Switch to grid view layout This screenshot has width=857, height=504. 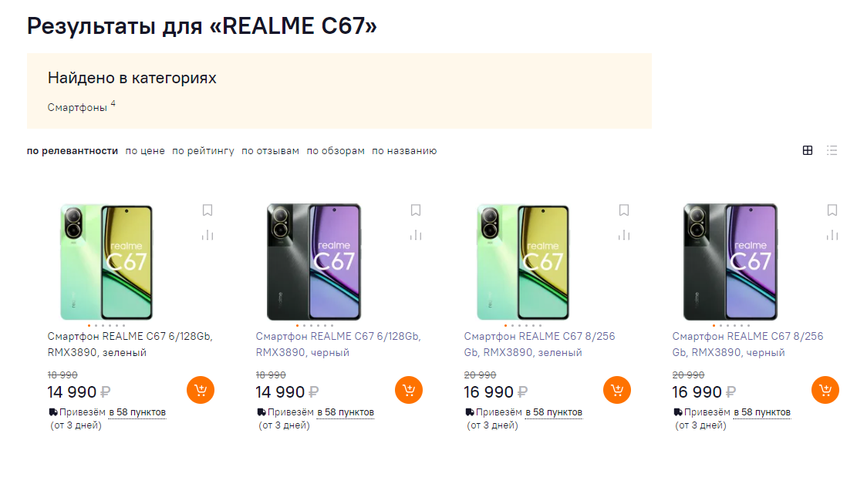click(808, 151)
